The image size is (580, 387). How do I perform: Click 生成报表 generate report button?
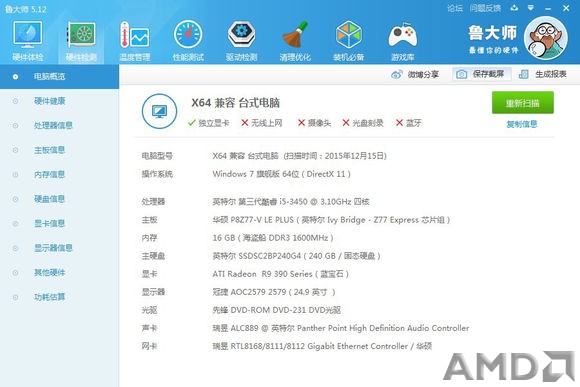(543, 74)
